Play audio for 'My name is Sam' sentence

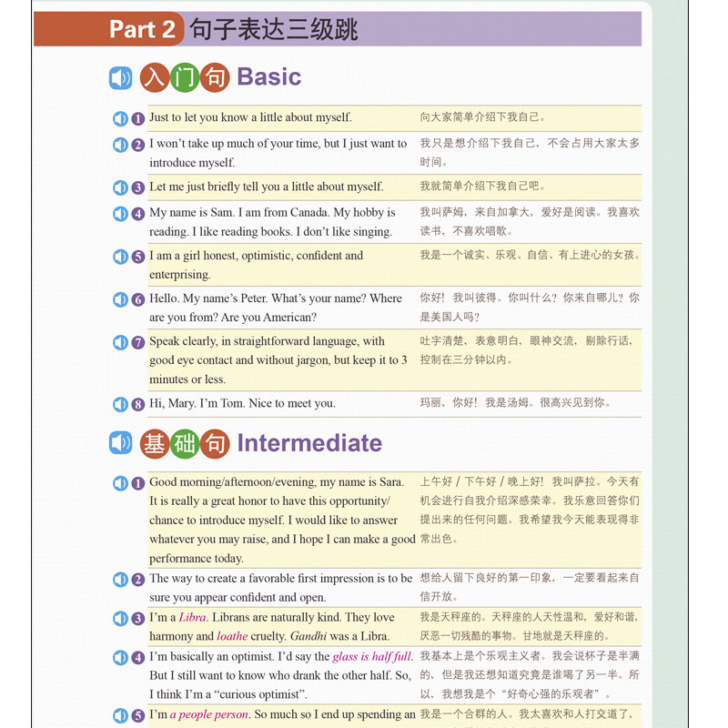point(121,214)
